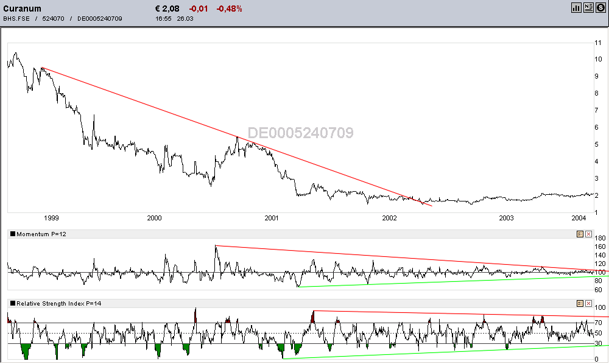Open Relative Strength Index settings icon

pos(580,304)
